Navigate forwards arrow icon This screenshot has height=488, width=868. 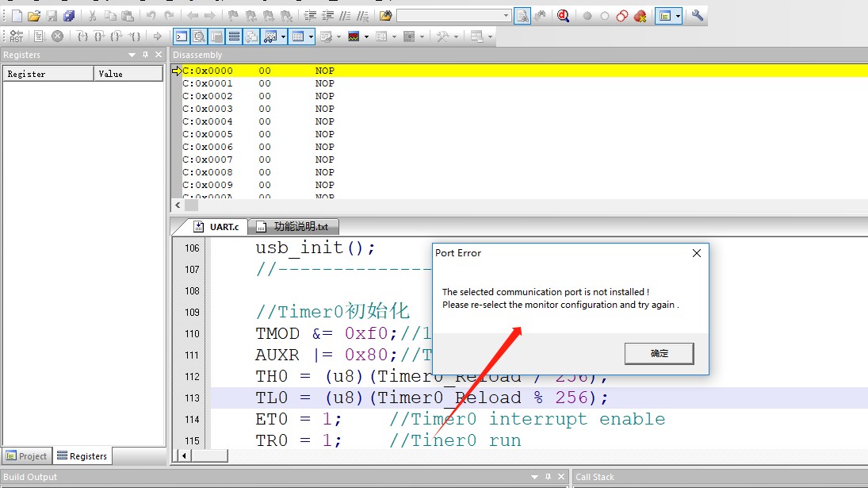click(210, 16)
